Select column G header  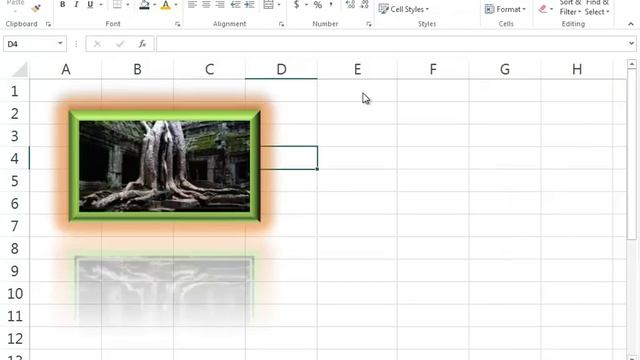(505, 69)
